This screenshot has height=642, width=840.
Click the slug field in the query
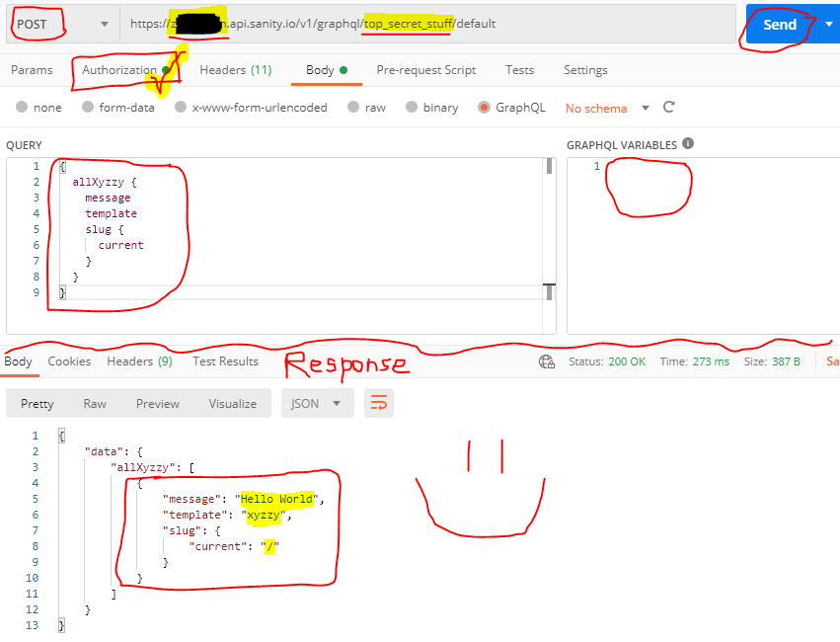[98, 230]
